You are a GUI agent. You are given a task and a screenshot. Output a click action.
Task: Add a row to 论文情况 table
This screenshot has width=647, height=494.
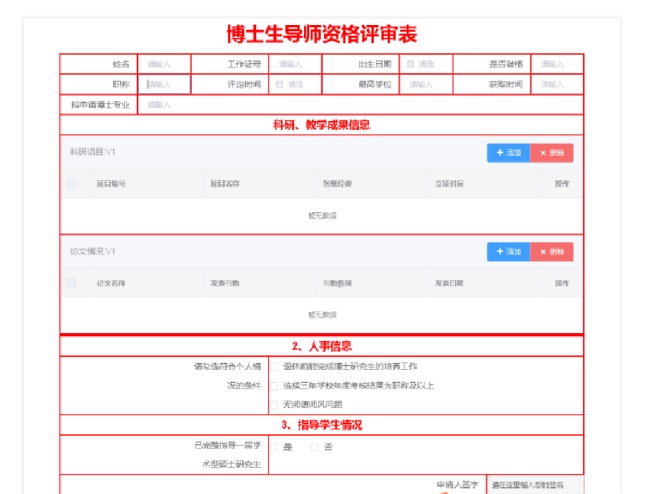click(x=507, y=252)
